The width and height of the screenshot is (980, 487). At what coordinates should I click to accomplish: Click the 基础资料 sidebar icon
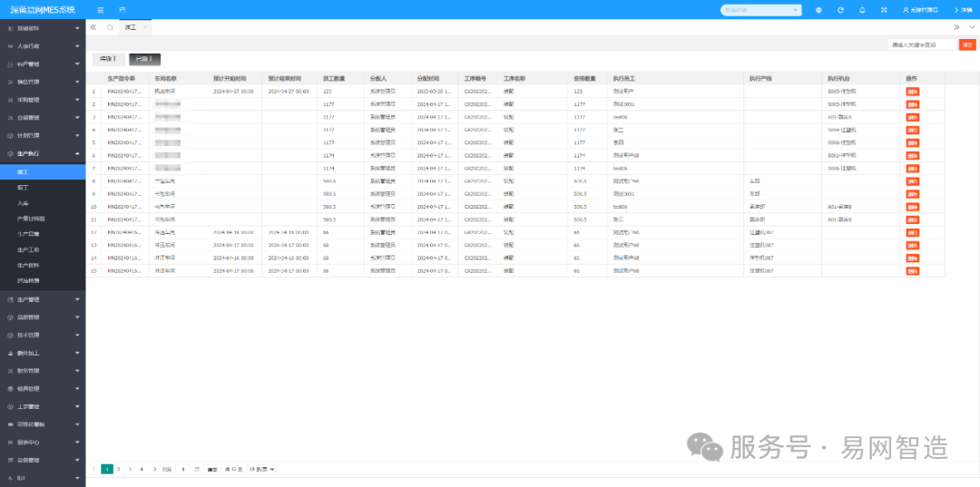pyautogui.click(x=10, y=28)
